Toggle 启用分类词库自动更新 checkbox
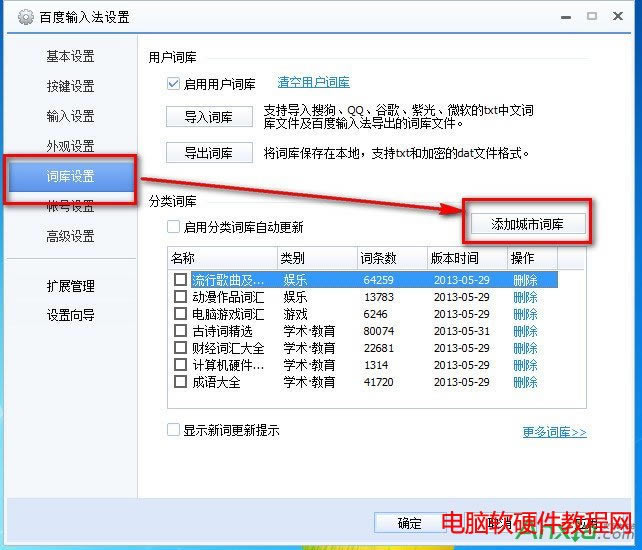Screen dimensions: 642x550 click(174, 227)
